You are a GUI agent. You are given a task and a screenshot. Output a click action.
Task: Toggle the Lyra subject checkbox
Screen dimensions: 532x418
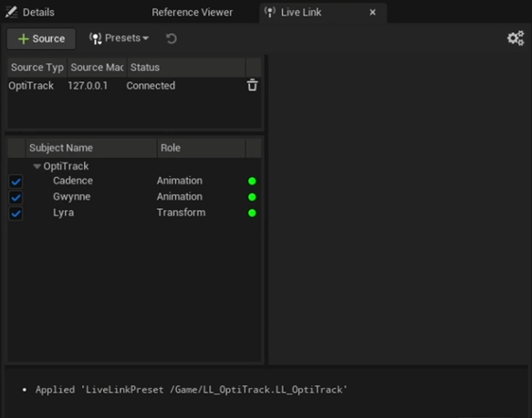point(16,214)
